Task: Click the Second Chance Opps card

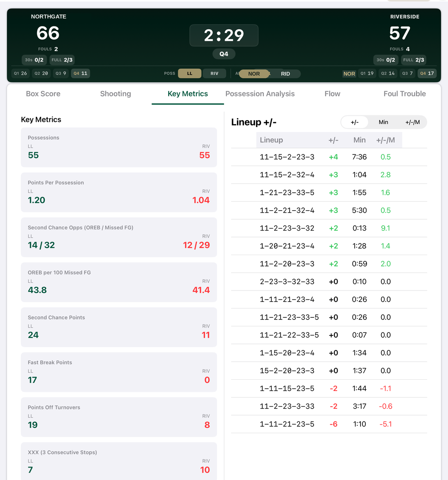Action: [x=119, y=237]
